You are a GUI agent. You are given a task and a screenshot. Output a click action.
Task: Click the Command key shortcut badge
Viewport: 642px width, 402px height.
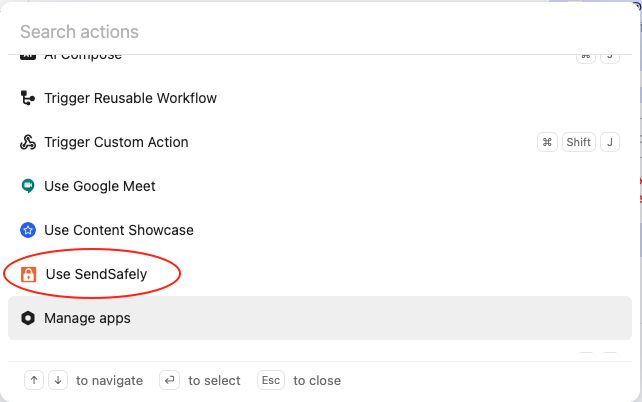coord(547,142)
